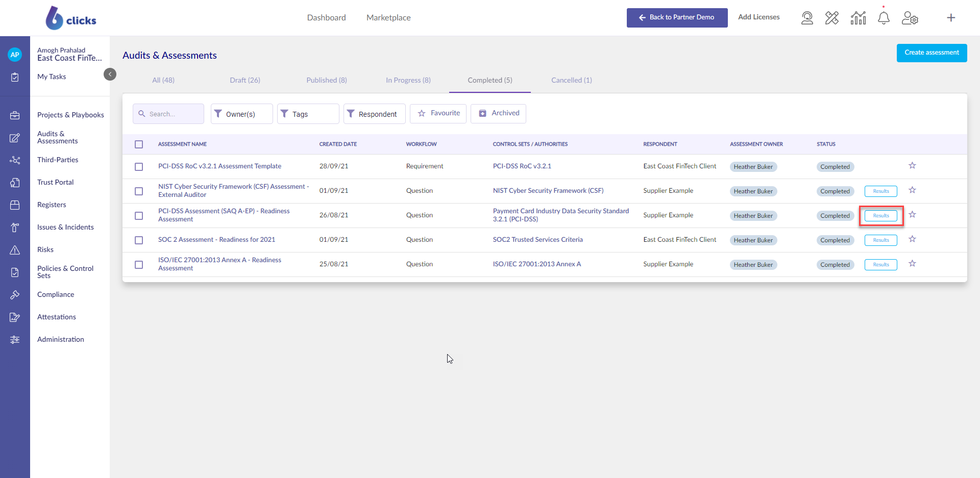
Task: Sort by Assessment Name column header
Action: pyautogui.click(x=182, y=144)
